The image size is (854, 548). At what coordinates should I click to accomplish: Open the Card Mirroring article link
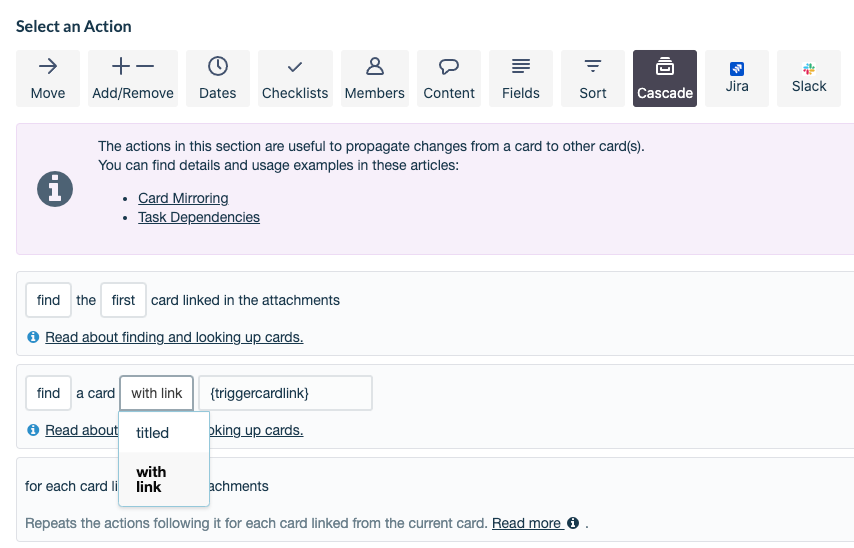click(183, 198)
